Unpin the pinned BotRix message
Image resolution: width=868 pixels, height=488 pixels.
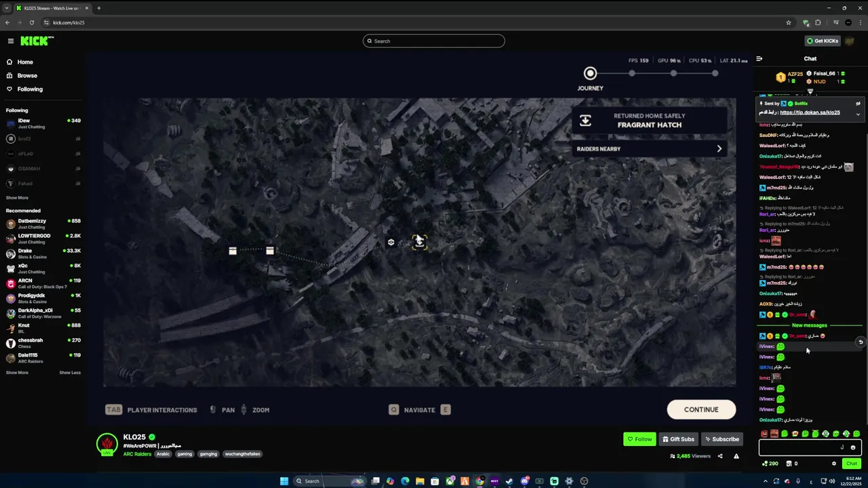point(858,104)
